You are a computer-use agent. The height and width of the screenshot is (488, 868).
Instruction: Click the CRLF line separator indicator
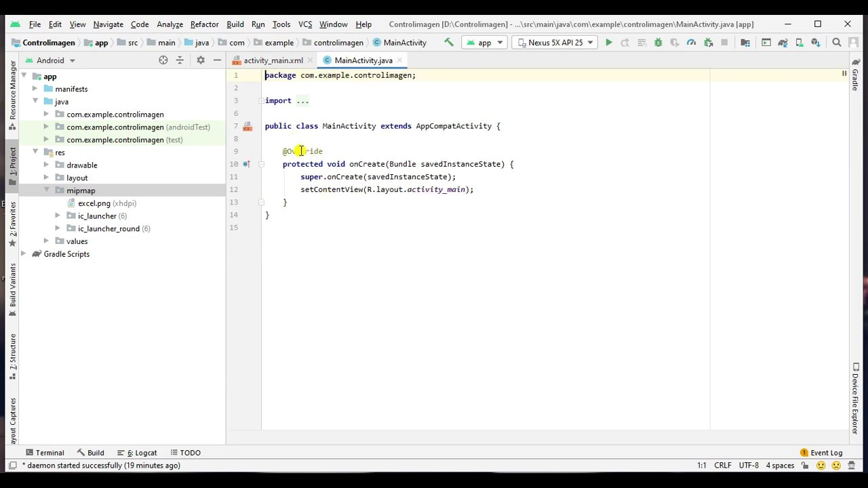(723, 466)
